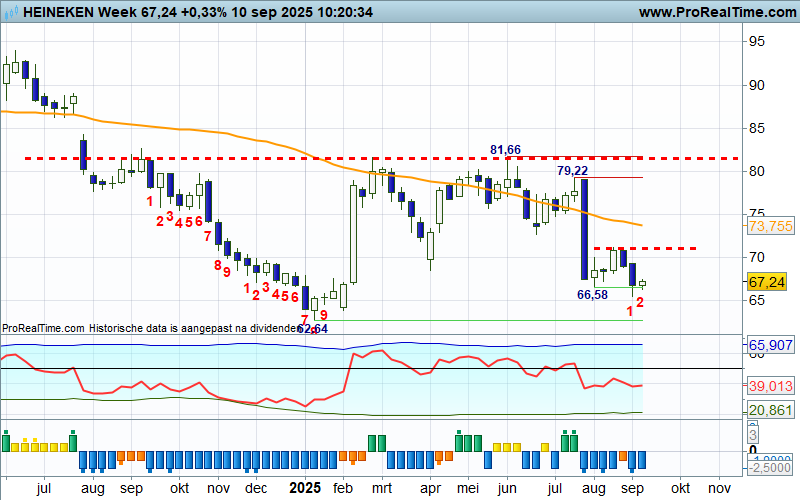The image size is (800, 500).
Task: Select the feb label on the time axis
Action: point(344,489)
